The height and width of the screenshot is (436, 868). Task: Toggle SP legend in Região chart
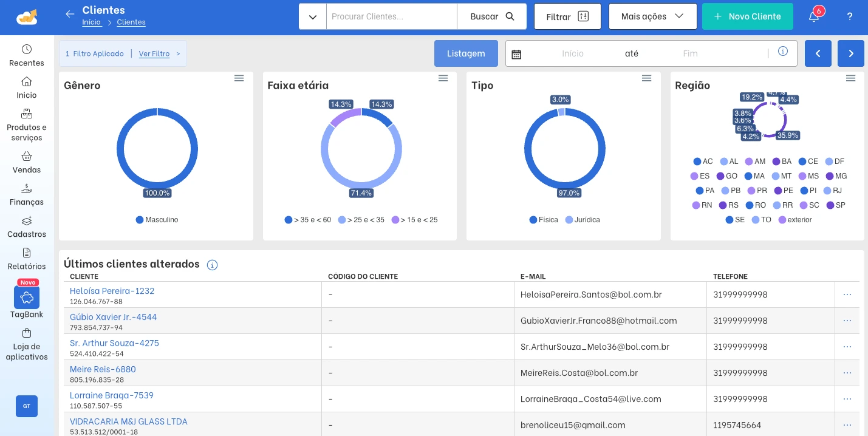pyautogui.click(x=836, y=205)
